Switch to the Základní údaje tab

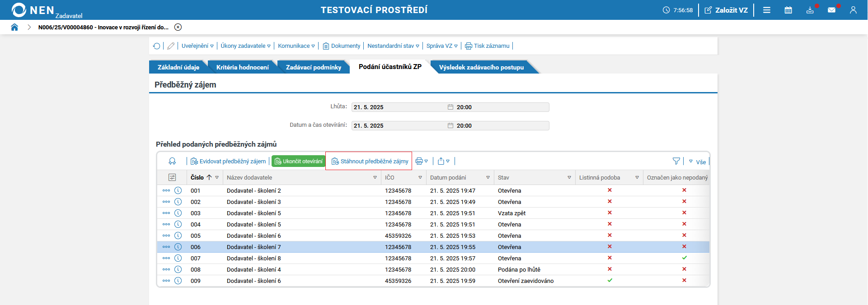[178, 67]
